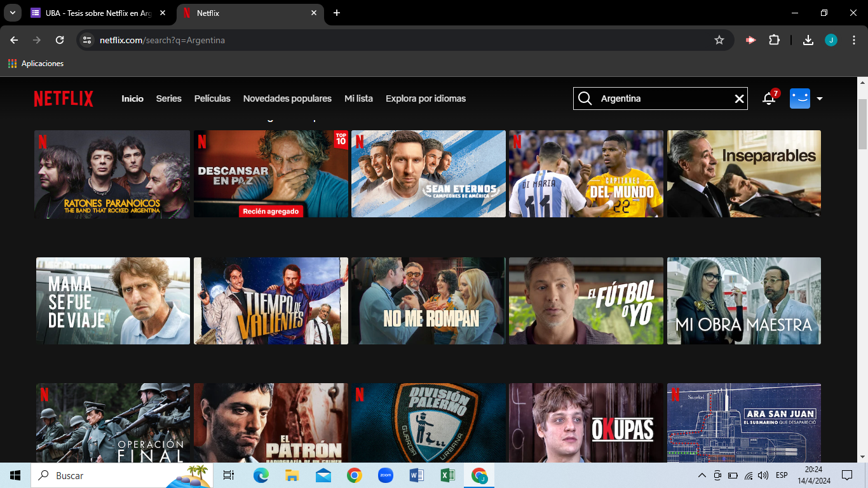Open the Okupas series
The height and width of the screenshot is (488, 868).
click(x=586, y=423)
